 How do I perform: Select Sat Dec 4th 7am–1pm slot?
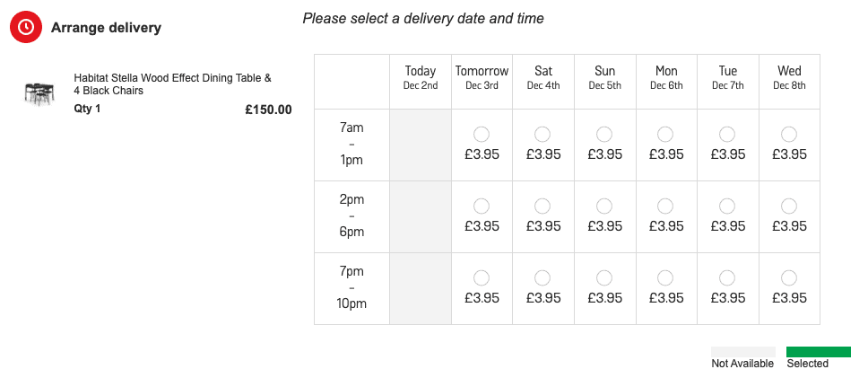pos(542,134)
